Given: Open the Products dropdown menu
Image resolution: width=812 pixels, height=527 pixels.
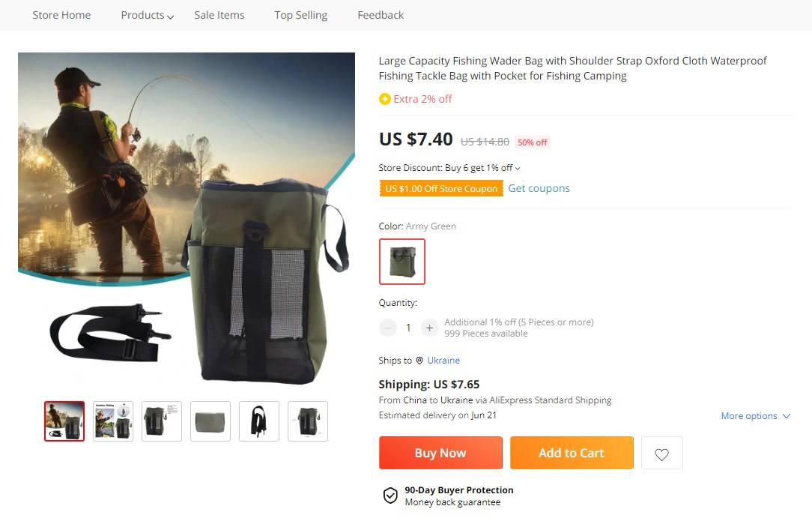Looking at the screenshot, I should 147,15.
